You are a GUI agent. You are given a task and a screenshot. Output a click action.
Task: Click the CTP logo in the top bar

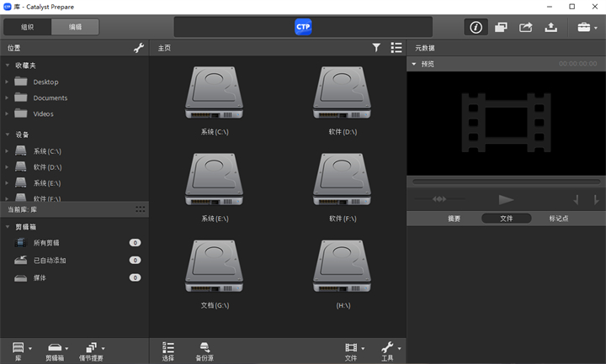(x=303, y=27)
